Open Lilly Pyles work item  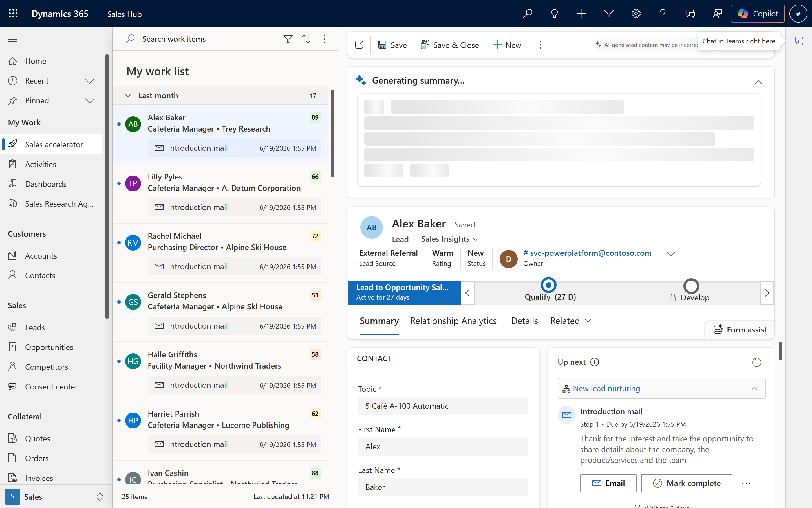[x=220, y=194]
